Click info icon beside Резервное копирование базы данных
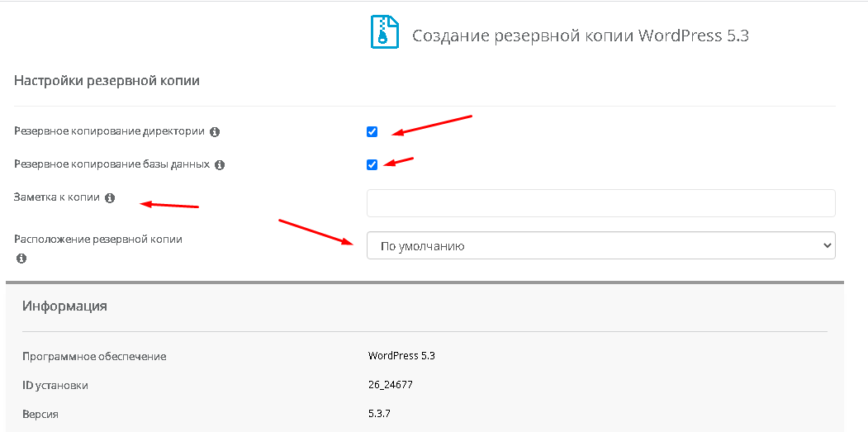 coord(220,164)
